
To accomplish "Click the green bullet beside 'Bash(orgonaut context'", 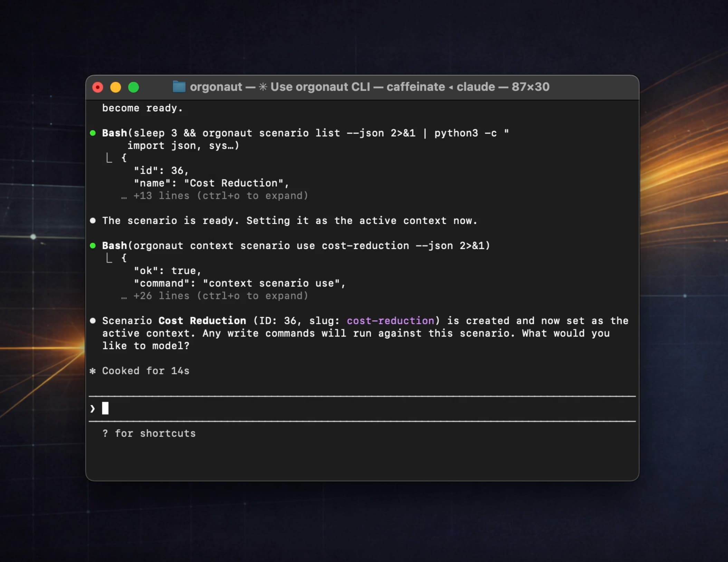I will [x=93, y=246].
